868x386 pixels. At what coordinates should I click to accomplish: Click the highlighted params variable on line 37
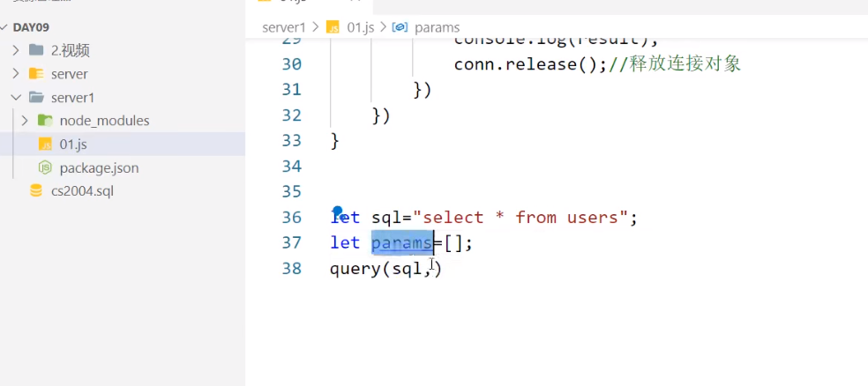coord(402,242)
